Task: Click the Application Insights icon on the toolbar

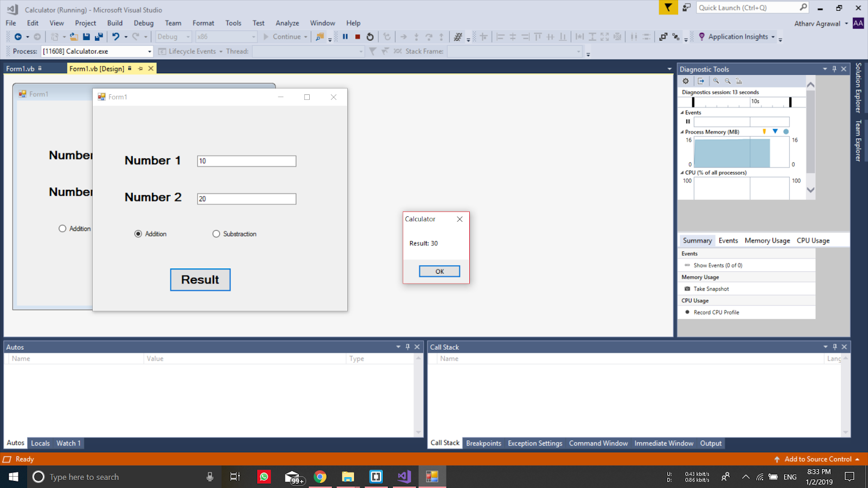Action: tap(702, 36)
